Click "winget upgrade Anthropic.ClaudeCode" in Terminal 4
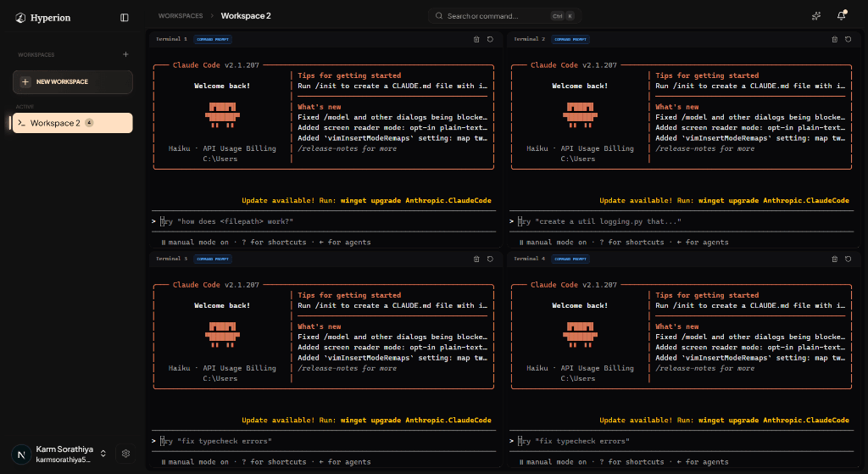This screenshot has width=868, height=474. 774,421
